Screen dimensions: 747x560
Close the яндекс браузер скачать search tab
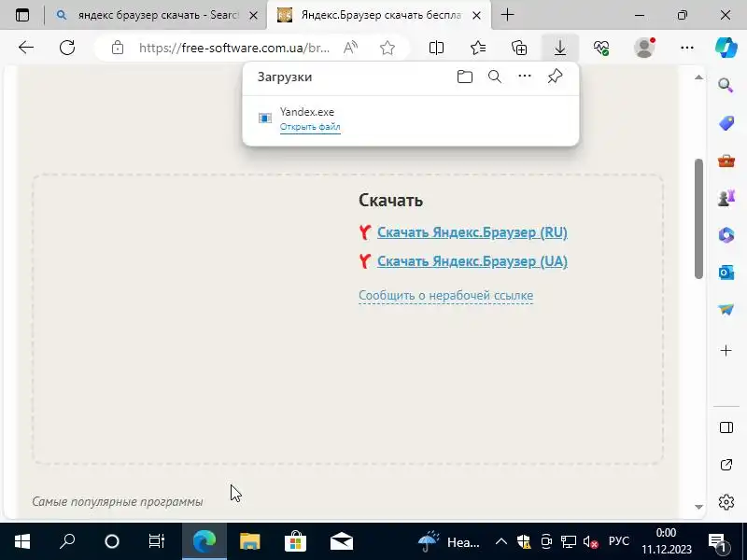point(253,15)
